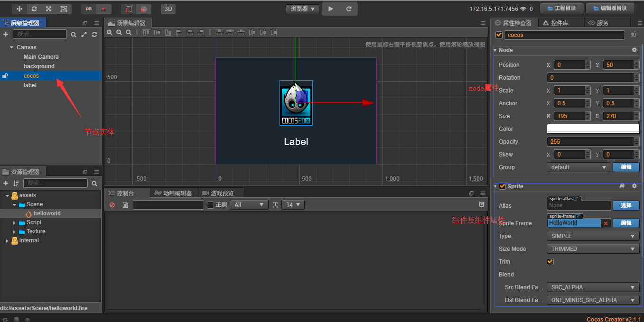
Task: Select the move transform tool
Action: point(19,9)
